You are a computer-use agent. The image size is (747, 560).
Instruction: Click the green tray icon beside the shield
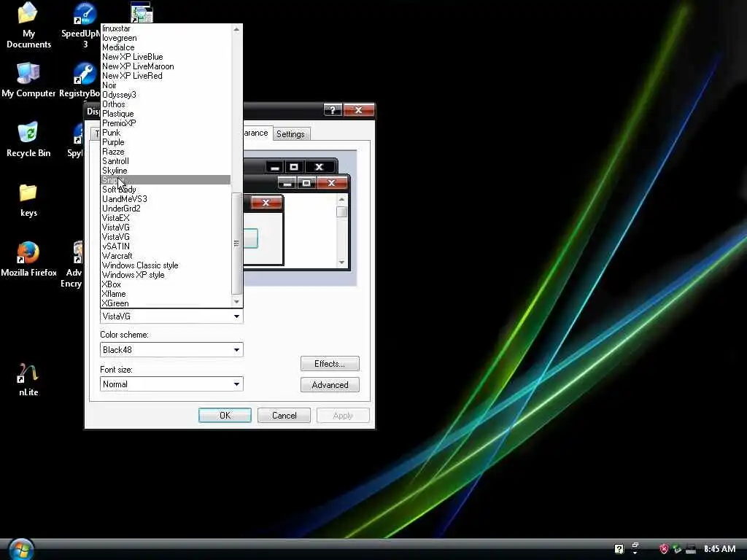677,549
